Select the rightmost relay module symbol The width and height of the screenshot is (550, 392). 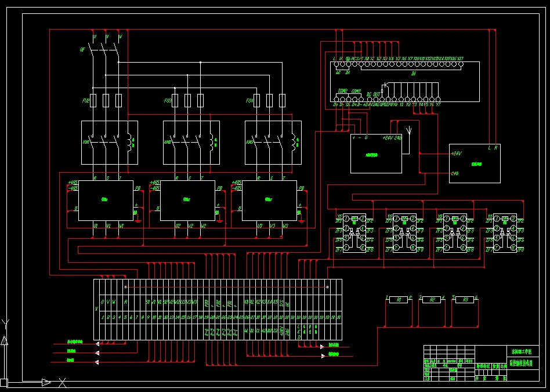[x=505, y=233]
